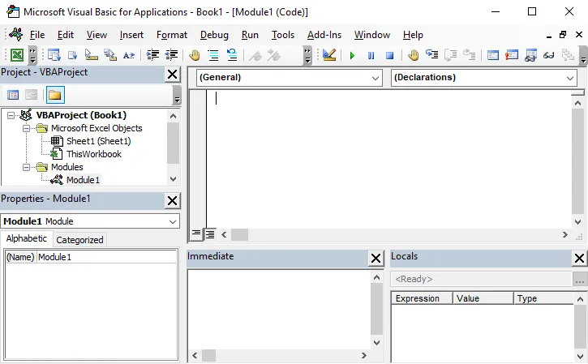Click the List Constants toolbar icon
Viewport: 588px width, 364px height.
pos(72,55)
